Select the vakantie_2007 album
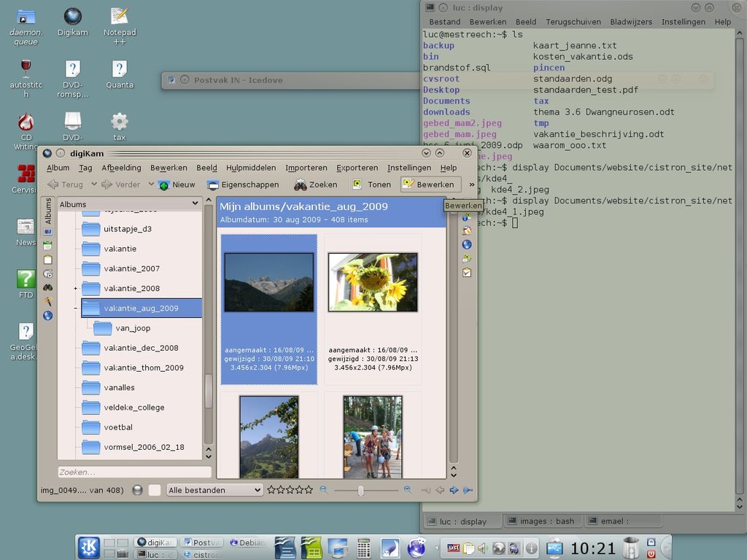This screenshot has width=747, height=560. (132, 268)
